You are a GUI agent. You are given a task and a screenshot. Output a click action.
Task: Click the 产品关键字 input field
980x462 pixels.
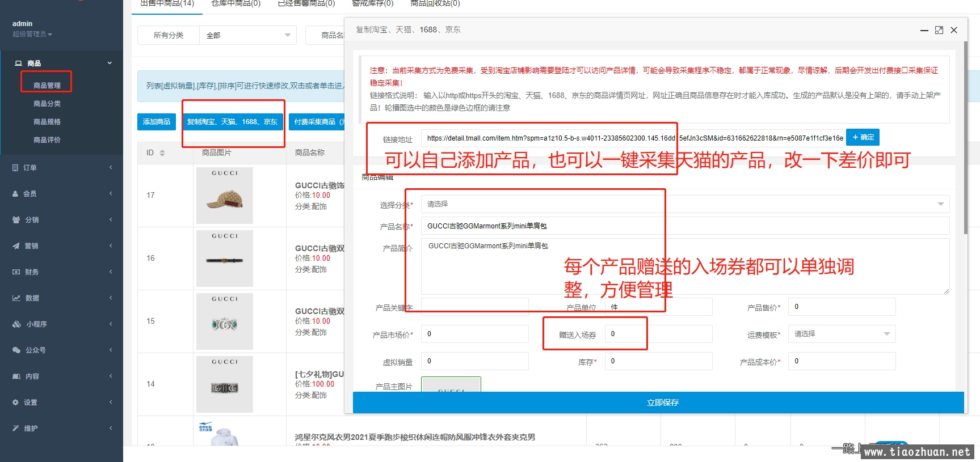(474, 307)
